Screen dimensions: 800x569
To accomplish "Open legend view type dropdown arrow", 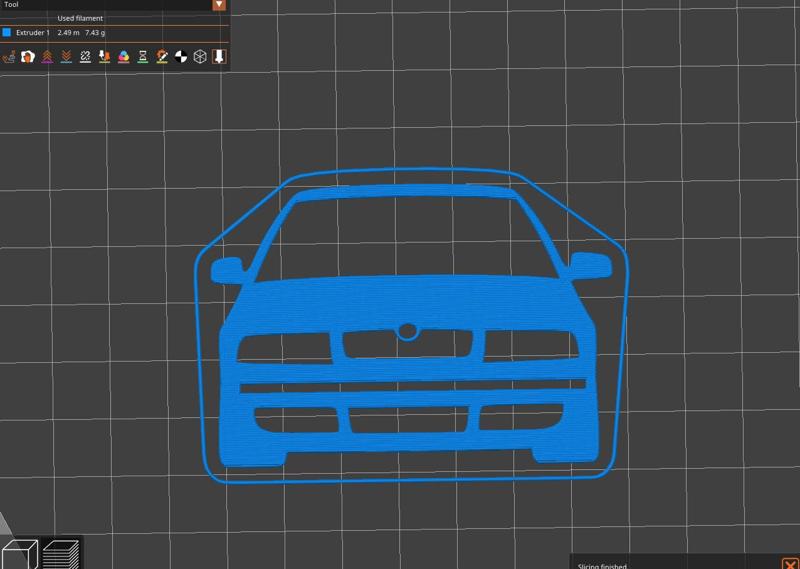I will [x=219, y=5].
